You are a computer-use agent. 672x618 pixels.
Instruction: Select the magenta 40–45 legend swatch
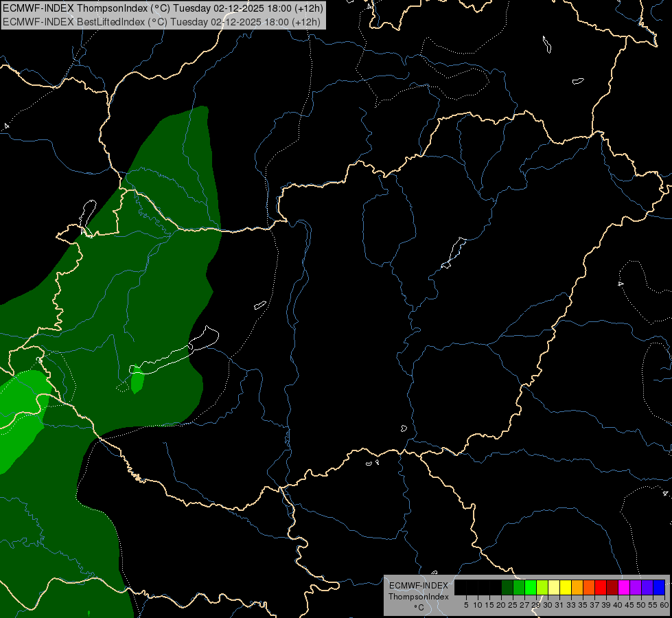point(624,587)
